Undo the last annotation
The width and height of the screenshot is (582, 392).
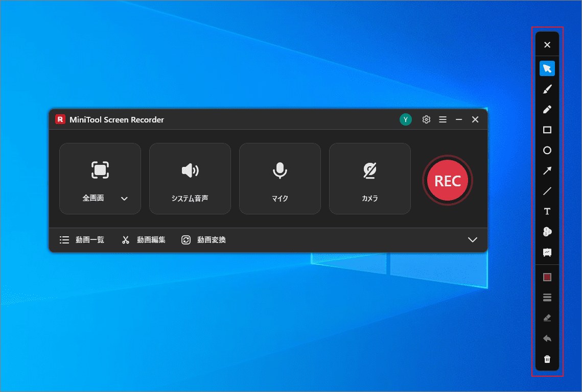coord(547,338)
